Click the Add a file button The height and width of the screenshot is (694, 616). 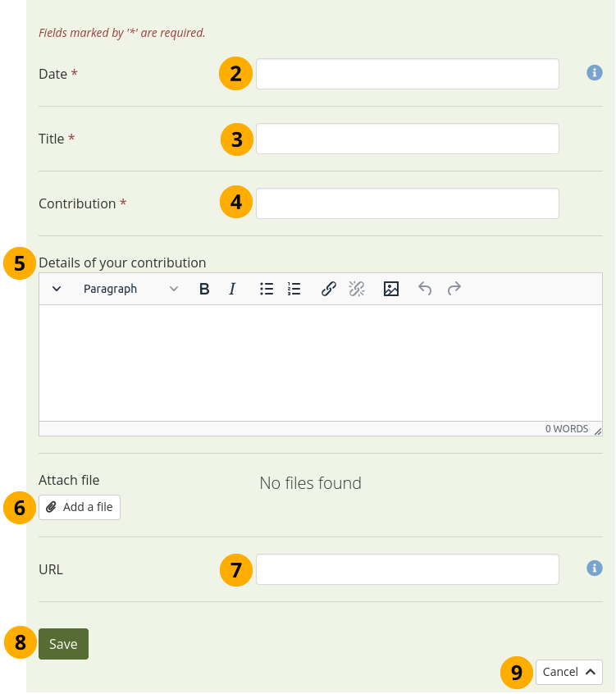80,507
